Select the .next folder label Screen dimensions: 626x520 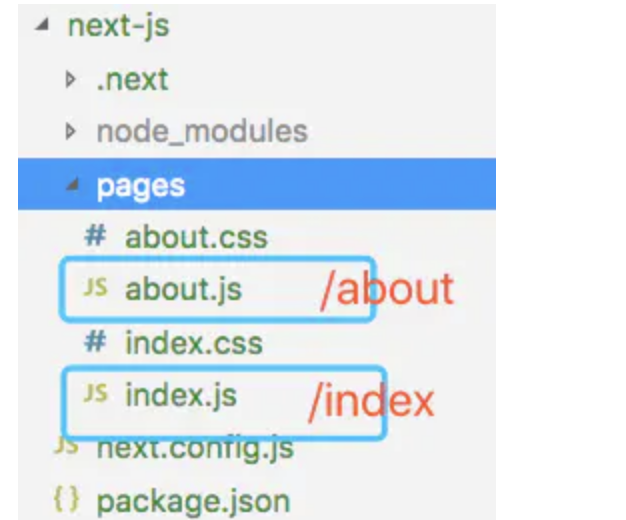(132, 79)
